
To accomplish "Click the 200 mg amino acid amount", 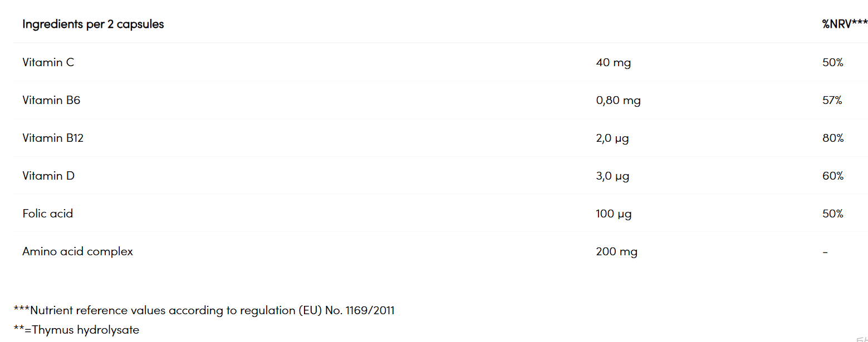I will 616,251.
